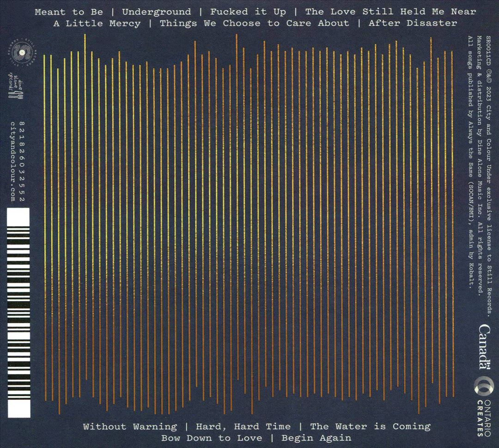Click the track title 'Meant to Be'
Image resolution: width=499 pixels, height=448 pixels.
pyautogui.click(x=69, y=12)
